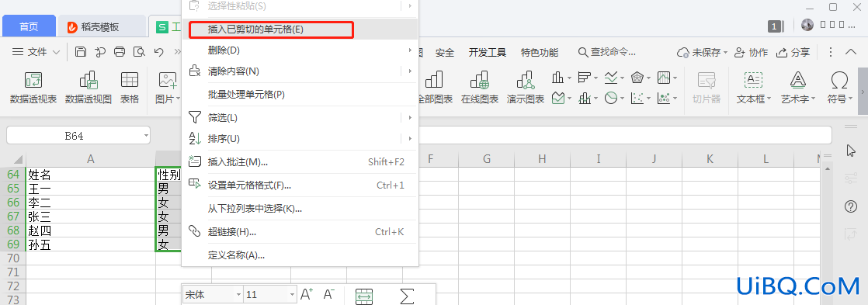Click the Print icon in quick toolbar
868x305 pixels.
[x=120, y=52]
